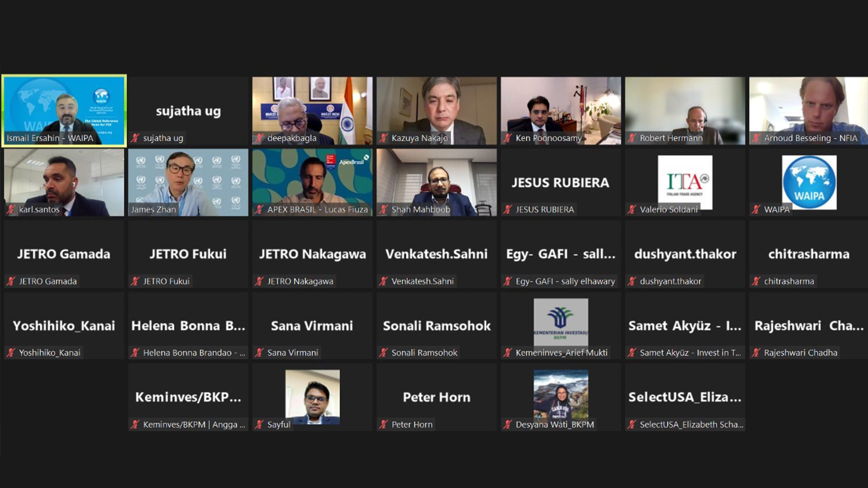Screen dimensions: 868x488
Task: Click SelectUSA_Elizabeth participant tile
Action: [685, 398]
